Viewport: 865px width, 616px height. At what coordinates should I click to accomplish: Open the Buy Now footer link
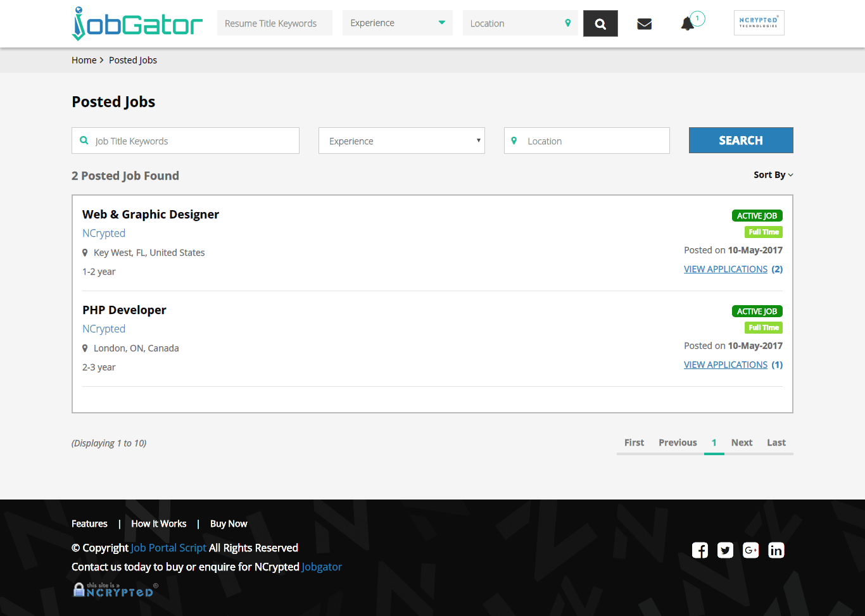point(229,524)
